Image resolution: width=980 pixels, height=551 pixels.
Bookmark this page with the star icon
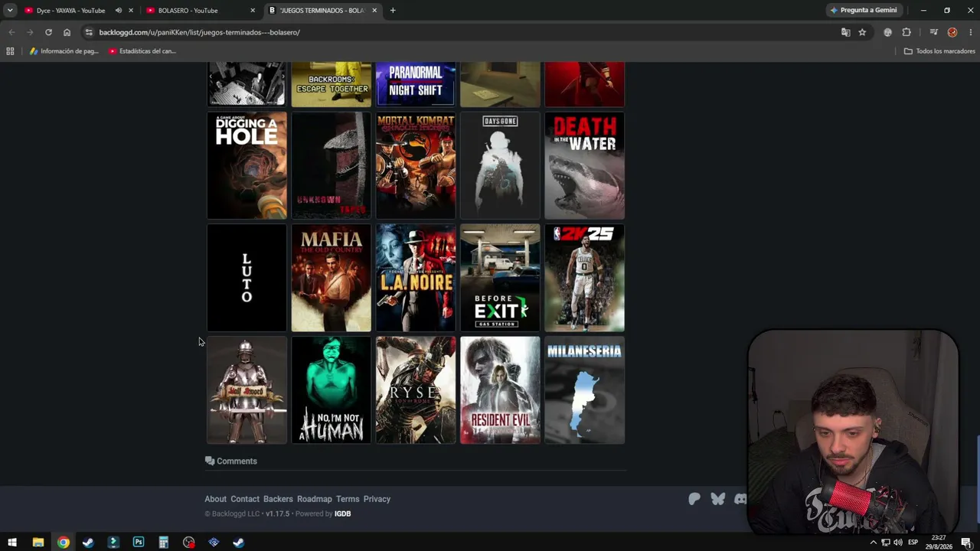click(862, 32)
